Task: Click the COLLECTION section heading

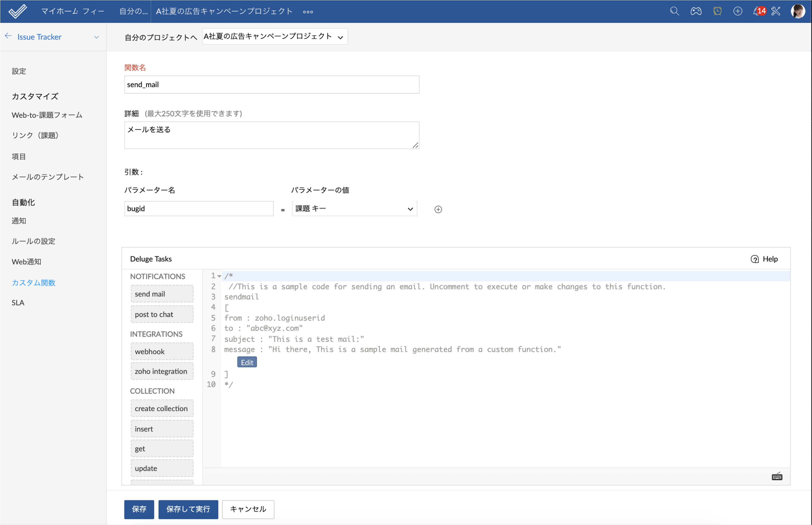Action: click(152, 391)
